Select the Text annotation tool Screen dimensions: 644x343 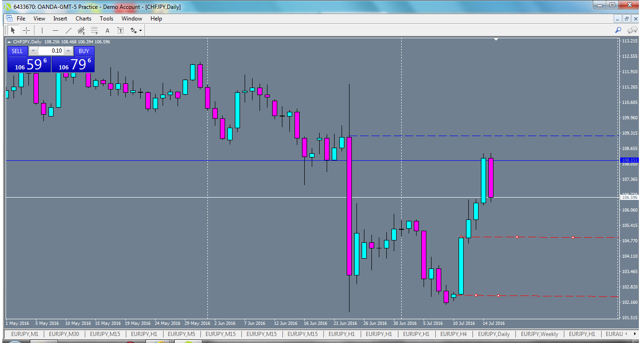click(x=107, y=30)
